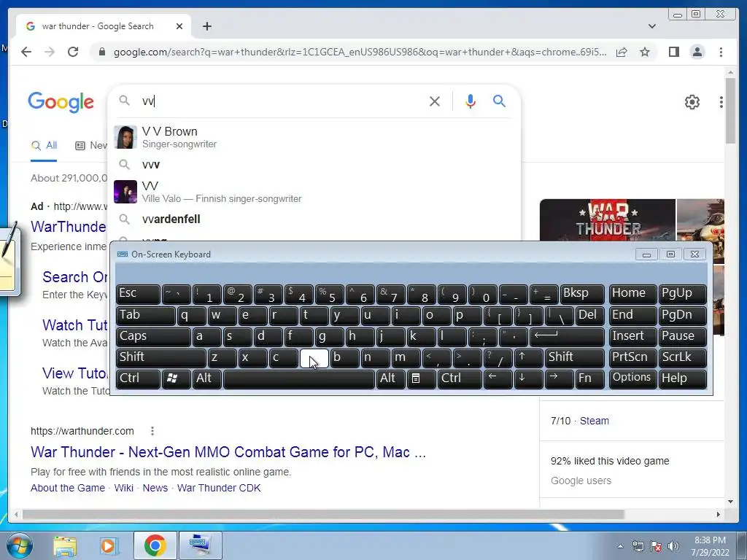The image size is (747, 560).
Task: Tap the Tab key
Action: (145, 315)
